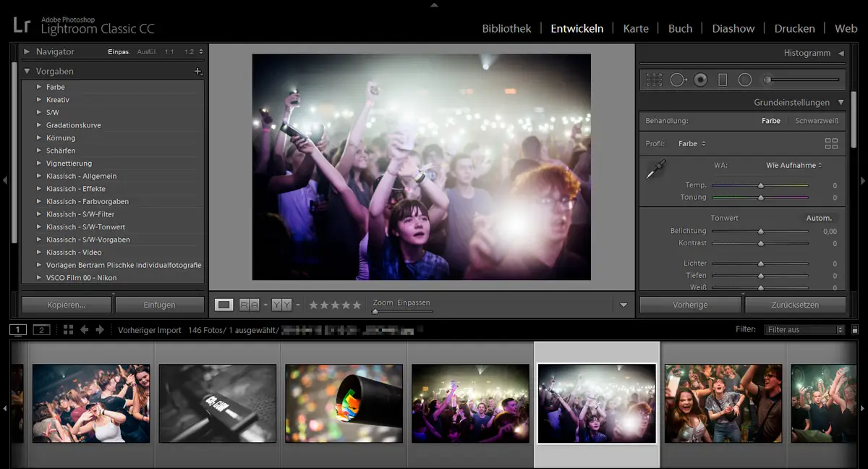This screenshot has height=469, width=868.
Task: Click the Zoom slider in toolbar
Action: coord(403,311)
